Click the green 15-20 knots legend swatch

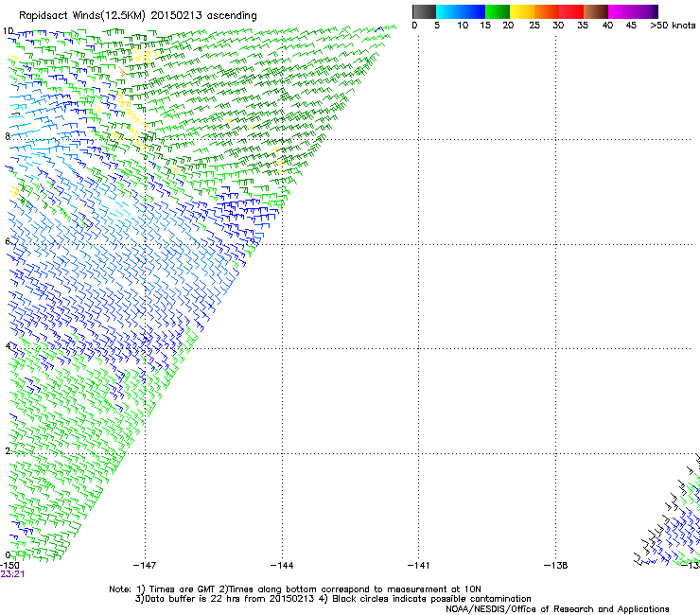pyautogui.click(x=498, y=11)
